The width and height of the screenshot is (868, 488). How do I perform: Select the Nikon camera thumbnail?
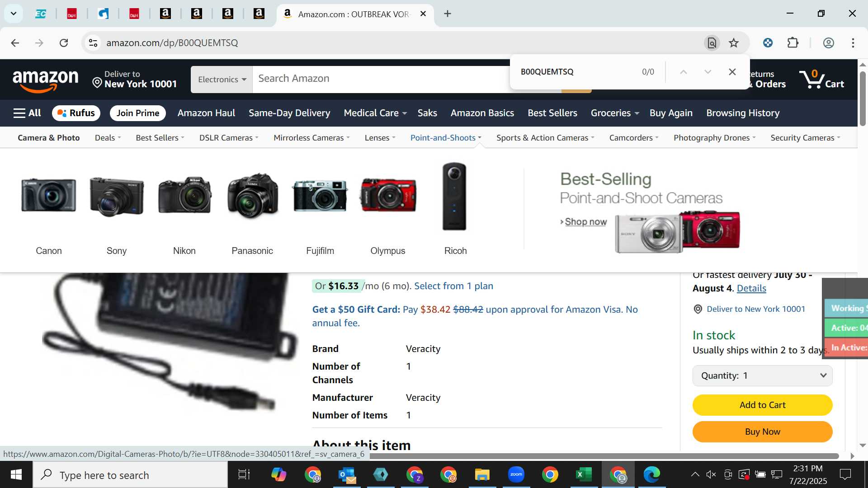(184, 195)
